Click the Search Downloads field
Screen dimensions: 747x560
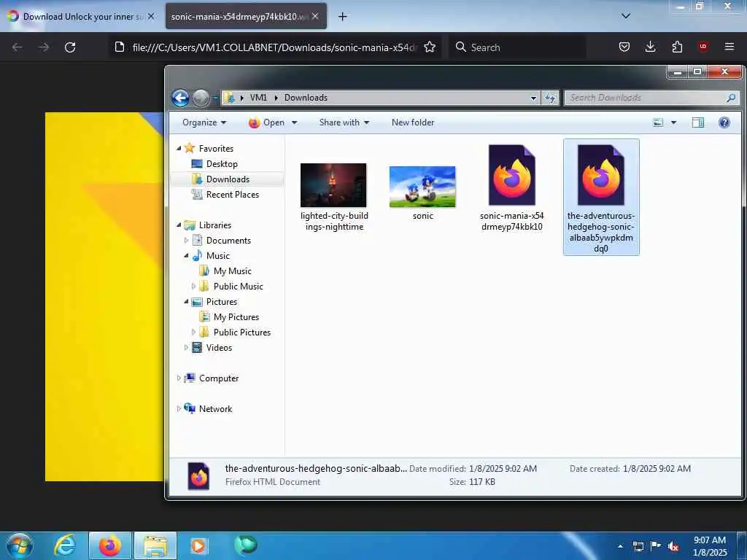click(x=651, y=98)
